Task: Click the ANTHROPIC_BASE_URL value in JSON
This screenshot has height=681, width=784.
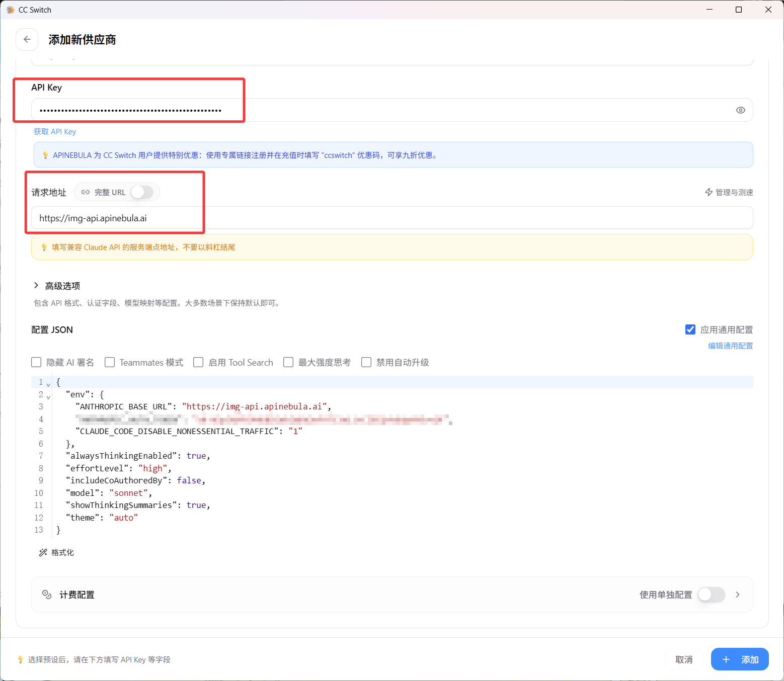Action: point(255,406)
